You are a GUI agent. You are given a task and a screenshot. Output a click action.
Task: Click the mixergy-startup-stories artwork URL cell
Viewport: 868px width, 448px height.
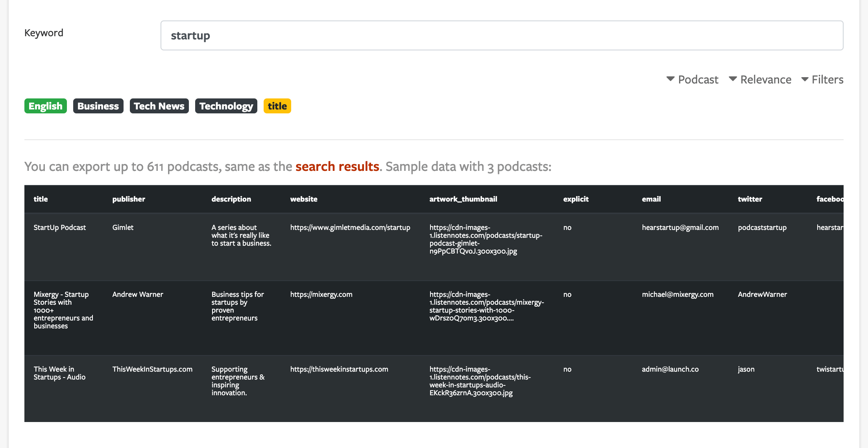[x=487, y=306]
